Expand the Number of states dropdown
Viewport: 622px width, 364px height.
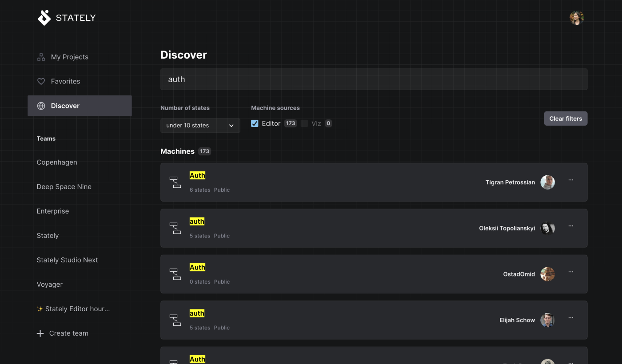tap(200, 126)
